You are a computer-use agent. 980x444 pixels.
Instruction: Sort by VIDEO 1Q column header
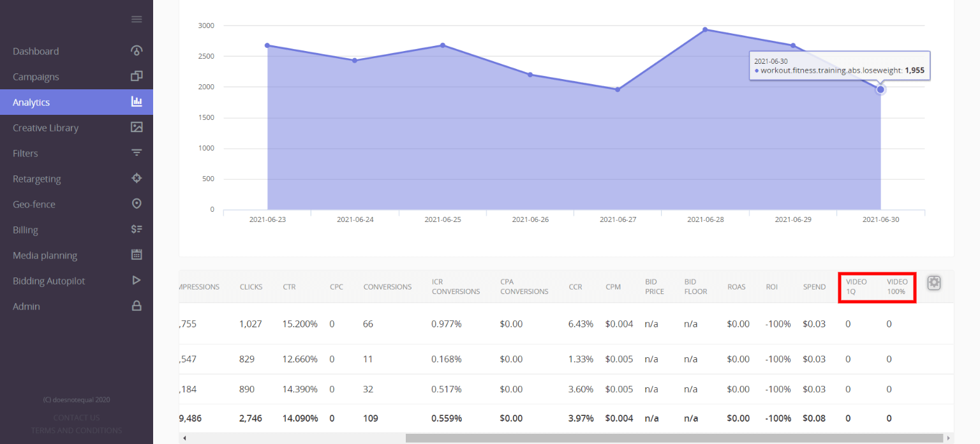[x=856, y=286]
